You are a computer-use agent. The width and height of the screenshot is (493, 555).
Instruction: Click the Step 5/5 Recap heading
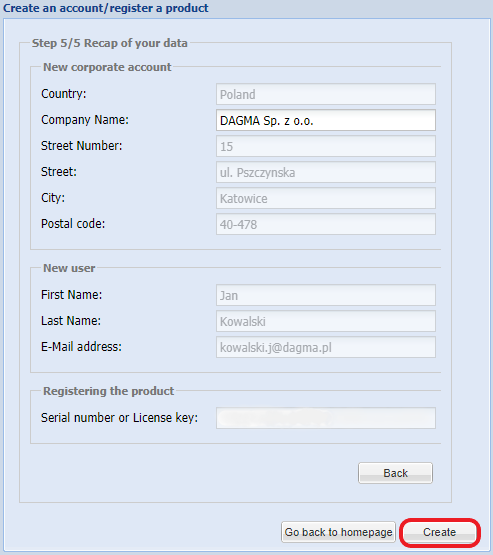coord(110,43)
